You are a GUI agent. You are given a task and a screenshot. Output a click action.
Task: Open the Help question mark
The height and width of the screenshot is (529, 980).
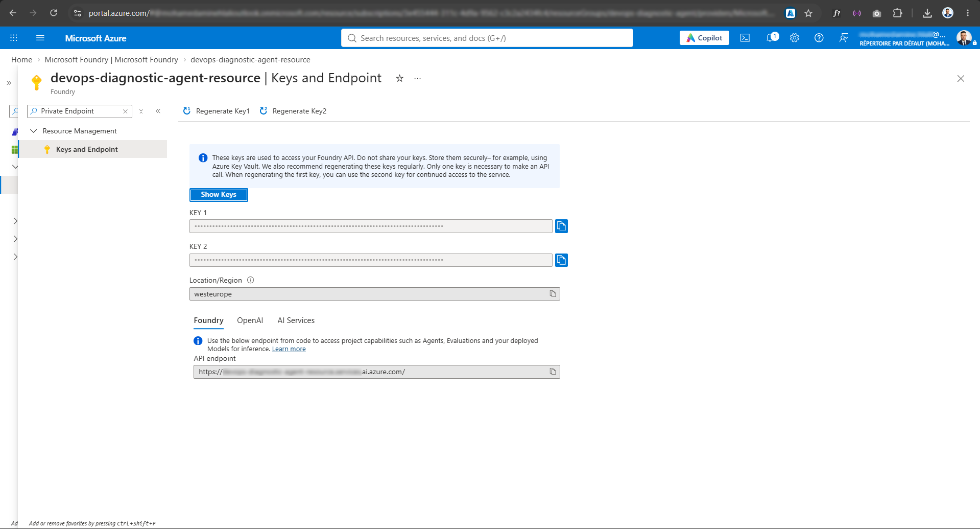(x=819, y=38)
